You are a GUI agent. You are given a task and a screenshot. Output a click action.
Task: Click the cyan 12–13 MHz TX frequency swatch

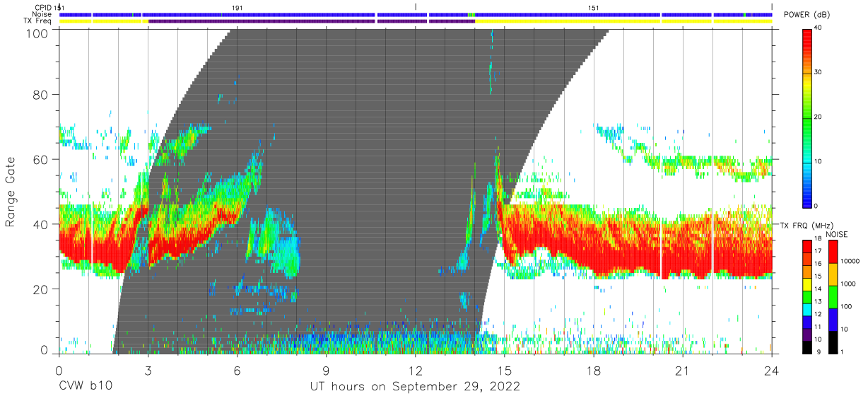(x=808, y=308)
